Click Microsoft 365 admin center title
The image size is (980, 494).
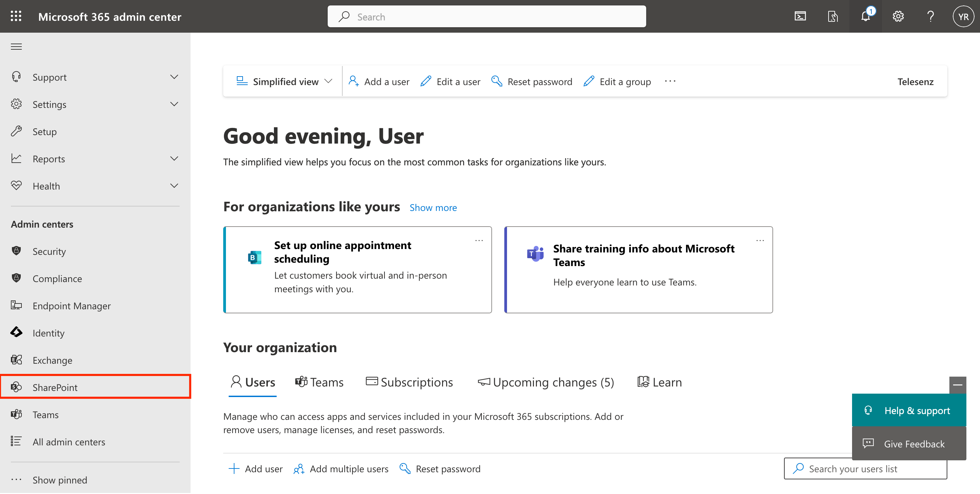click(x=110, y=16)
